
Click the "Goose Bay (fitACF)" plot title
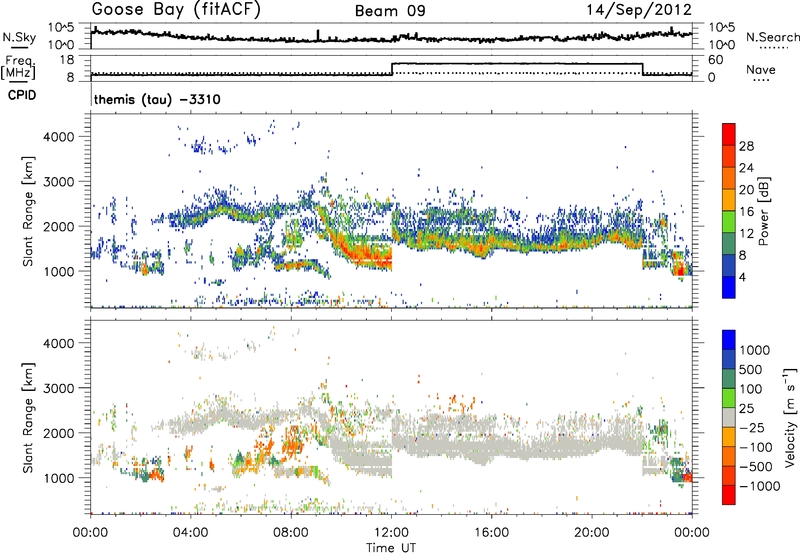click(x=176, y=10)
